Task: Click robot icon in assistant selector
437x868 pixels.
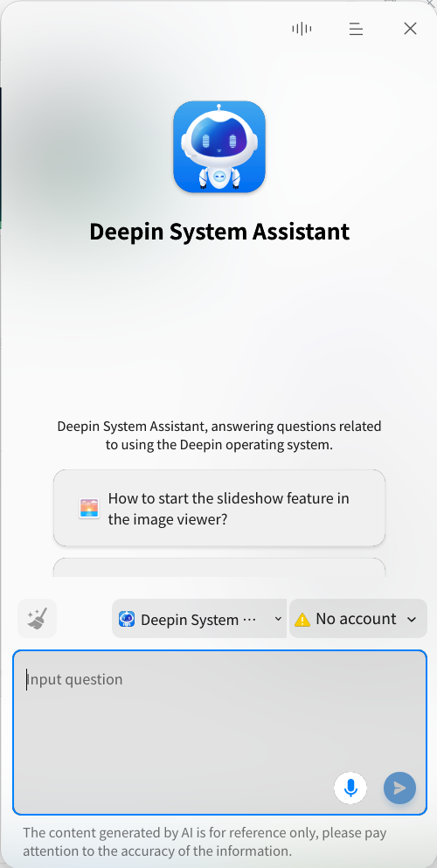Action: 127,619
